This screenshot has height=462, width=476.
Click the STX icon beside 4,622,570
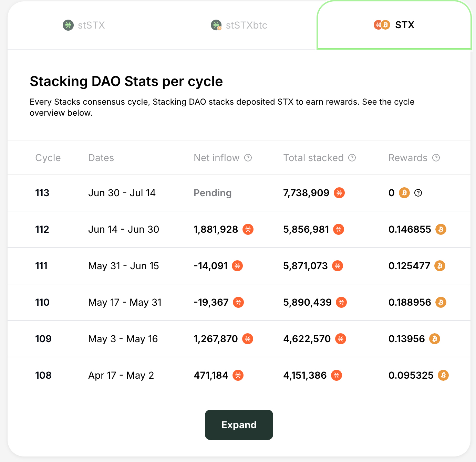341,339
